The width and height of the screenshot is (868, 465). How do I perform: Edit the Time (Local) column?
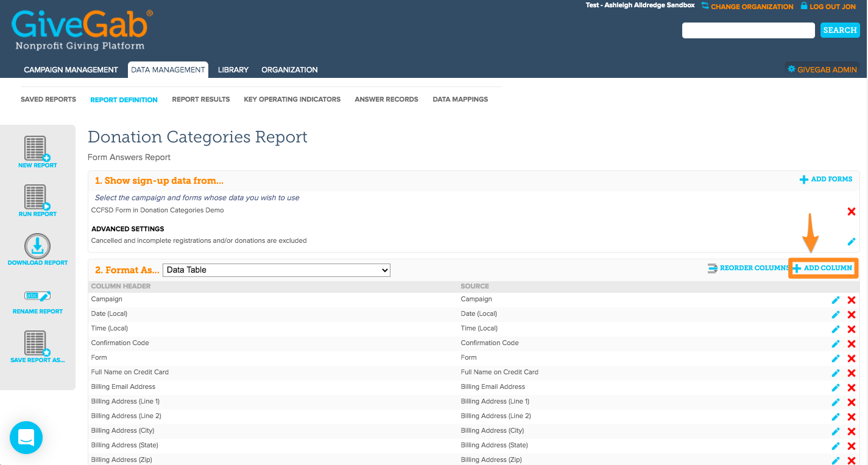pos(836,329)
